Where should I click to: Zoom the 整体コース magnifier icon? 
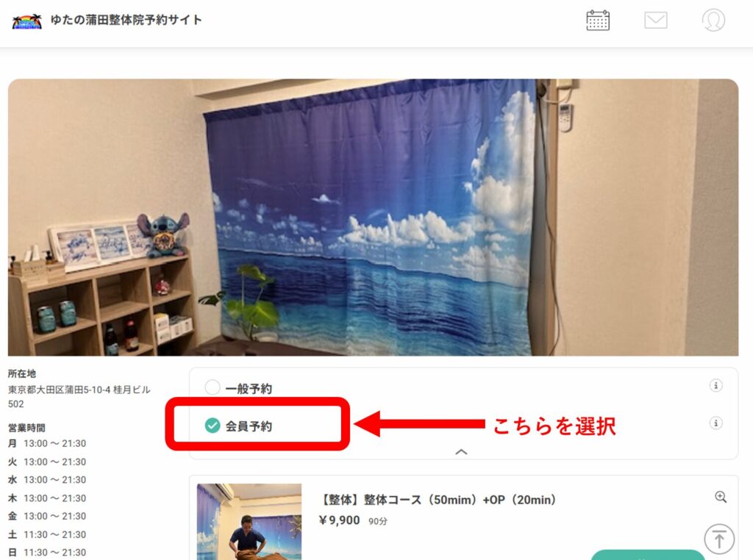click(721, 497)
